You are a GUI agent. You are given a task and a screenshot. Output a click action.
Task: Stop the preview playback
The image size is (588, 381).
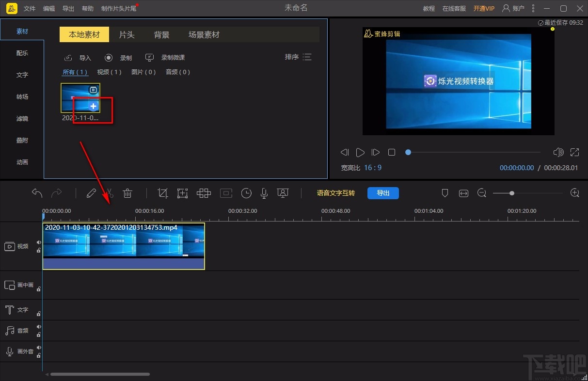pyautogui.click(x=392, y=152)
